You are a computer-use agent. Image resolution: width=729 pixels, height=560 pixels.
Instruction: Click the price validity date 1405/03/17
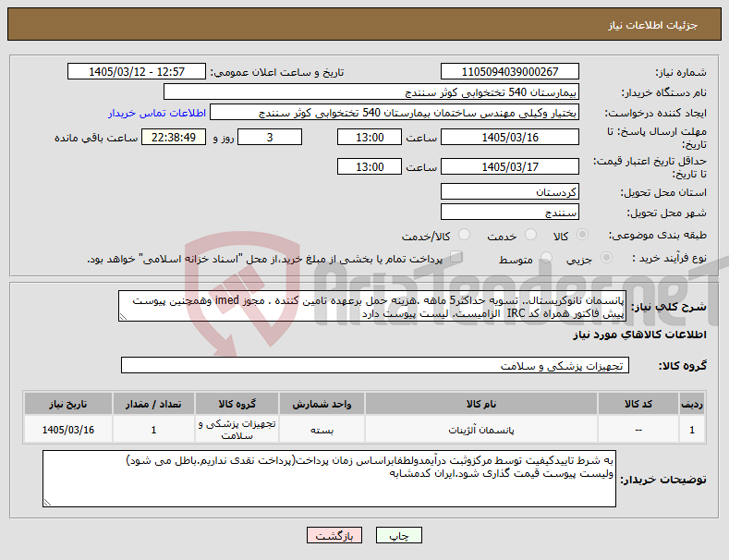[509, 166]
